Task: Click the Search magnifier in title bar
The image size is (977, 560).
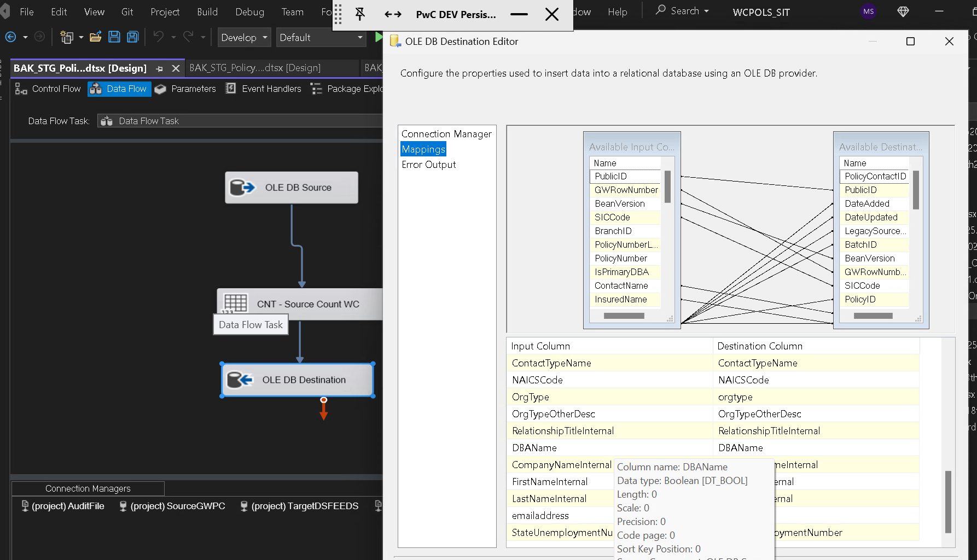Action: 661,10
